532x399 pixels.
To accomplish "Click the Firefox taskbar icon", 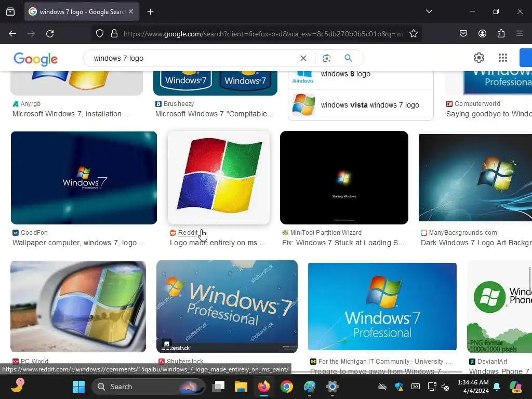I will pos(263,387).
